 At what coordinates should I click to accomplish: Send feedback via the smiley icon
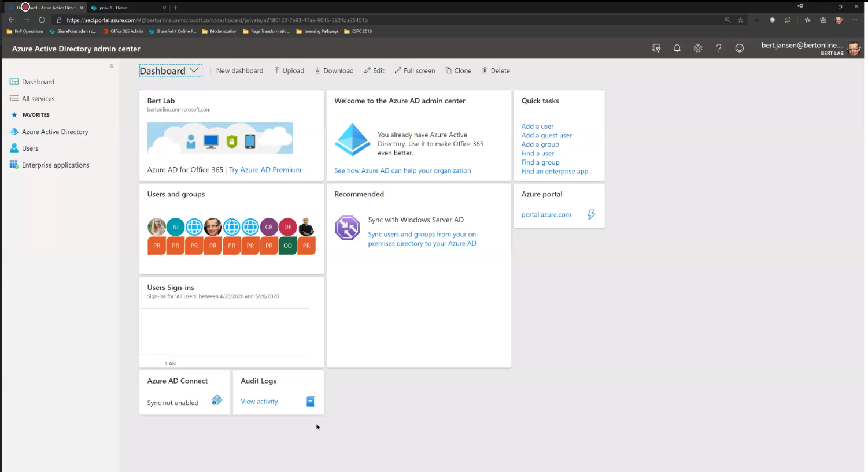coord(740,48)
